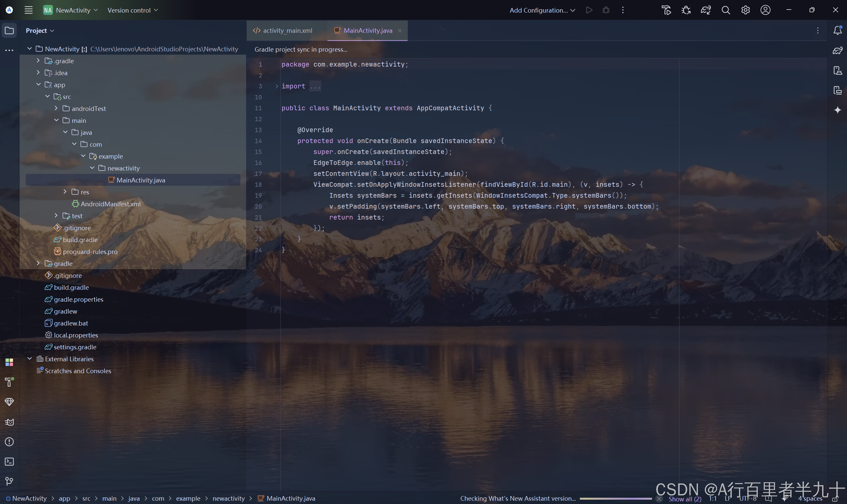The width and height of the screenshot is (847, 504).
Task: Expand the res folder in the tree
Action: click(x=65, y=192)
